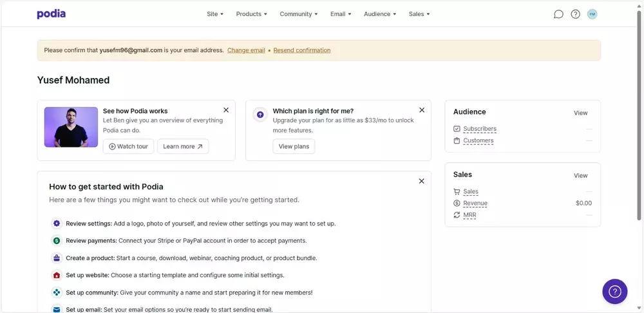
Task: Click the Podia logo
Action: pyautogui.click(x=52, y=14)
